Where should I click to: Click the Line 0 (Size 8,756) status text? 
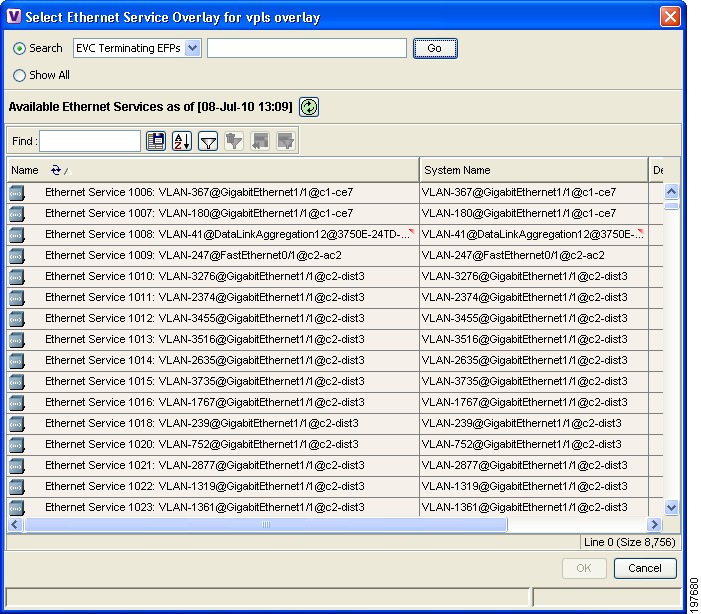[629, 542]
